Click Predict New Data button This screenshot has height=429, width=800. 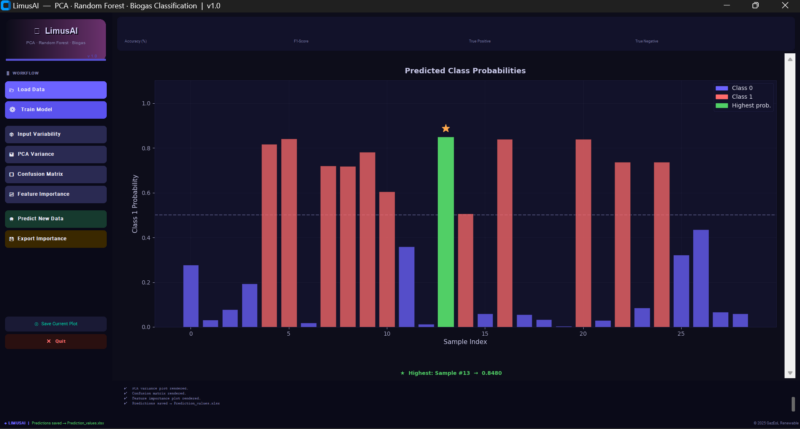click(55, 218)
